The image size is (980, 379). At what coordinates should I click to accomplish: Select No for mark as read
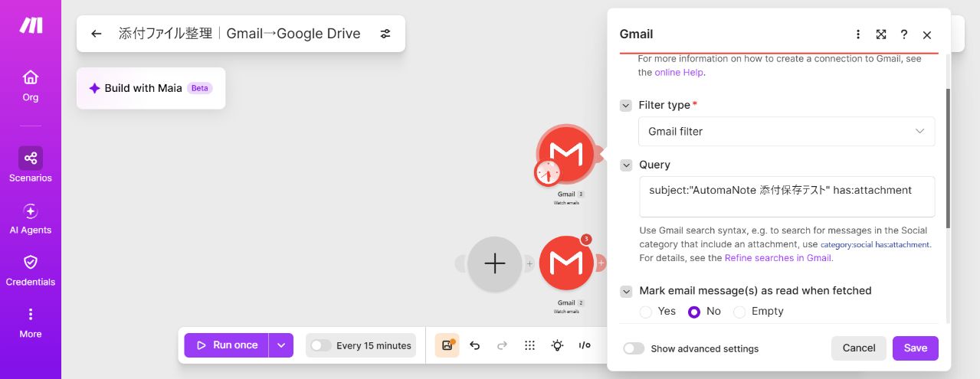tap(694, 312)
